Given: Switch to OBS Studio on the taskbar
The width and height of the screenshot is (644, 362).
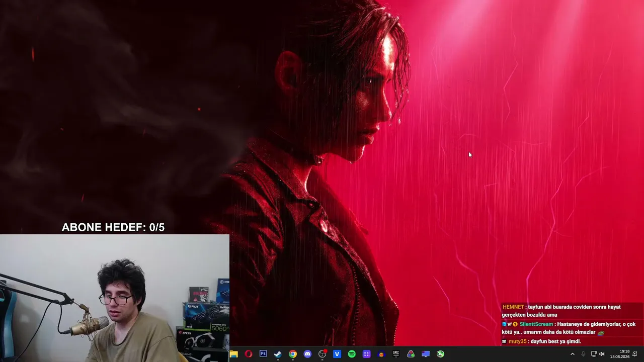Looking at the screenshot, I should point(323,354).
